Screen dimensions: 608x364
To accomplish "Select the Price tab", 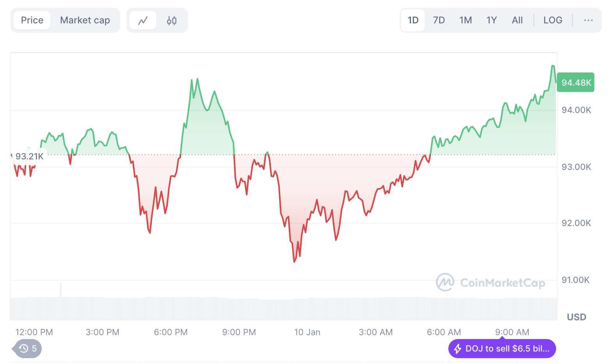I will tap(32, 20).
